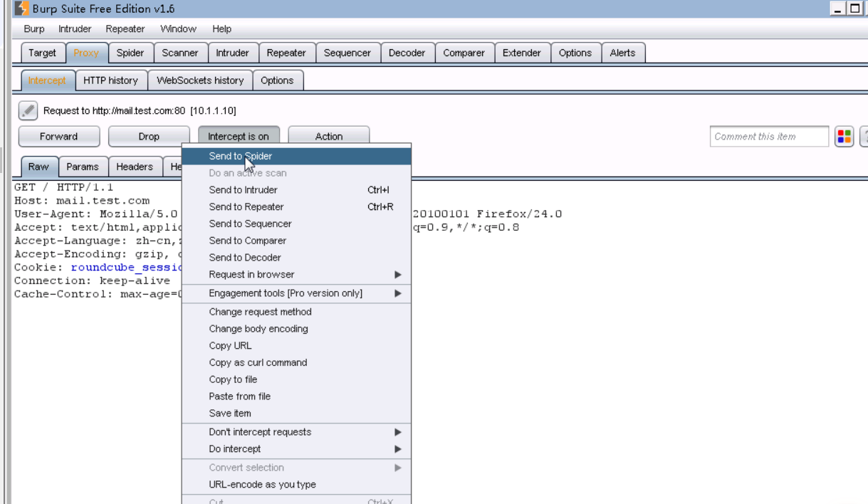This screenshot has height=504, width=868.
Task: Expand Engagement tools Pro version submenu
Action: [x=296, y=293]
